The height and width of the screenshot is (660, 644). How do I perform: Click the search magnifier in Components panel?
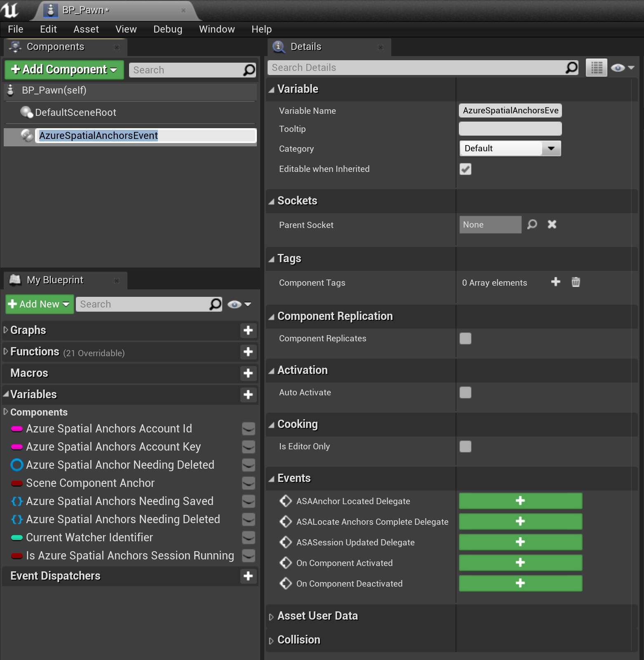click(249, 70)
